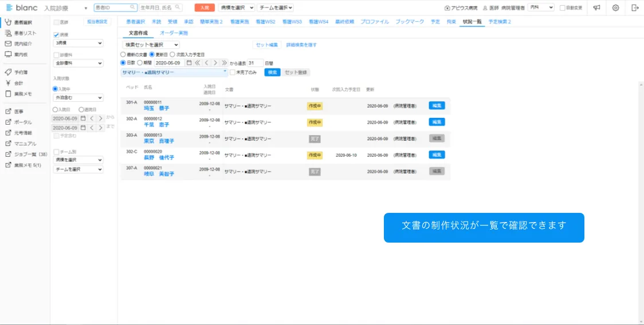Select 期間 radio button
The width and height of the screenshot is (644, 325).
[x=140, y=63]
